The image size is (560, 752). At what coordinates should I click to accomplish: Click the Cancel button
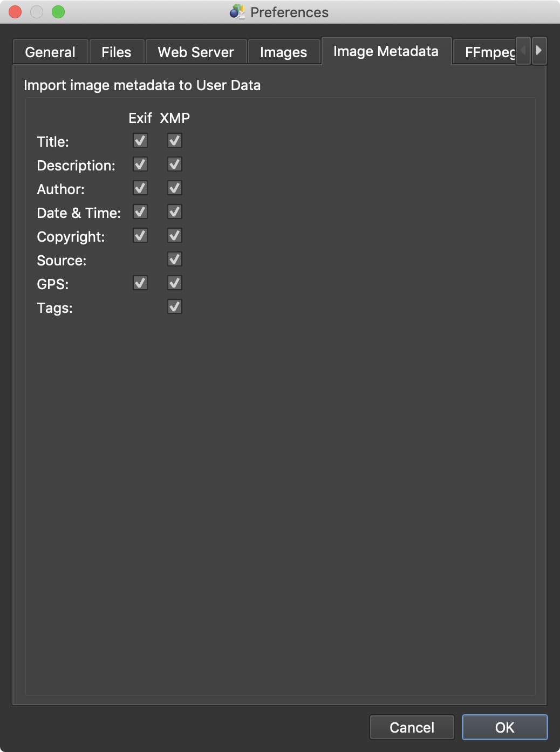[x=412, y=727]
